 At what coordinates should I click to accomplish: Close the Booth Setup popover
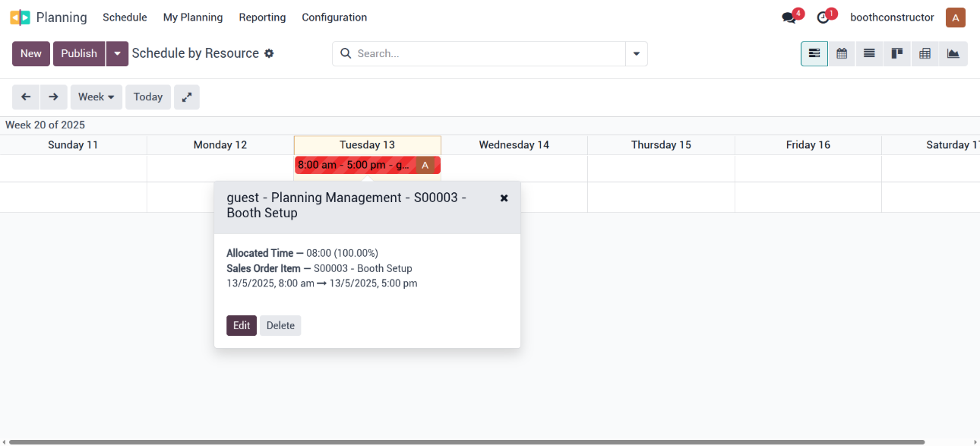[x=504, y=198]
